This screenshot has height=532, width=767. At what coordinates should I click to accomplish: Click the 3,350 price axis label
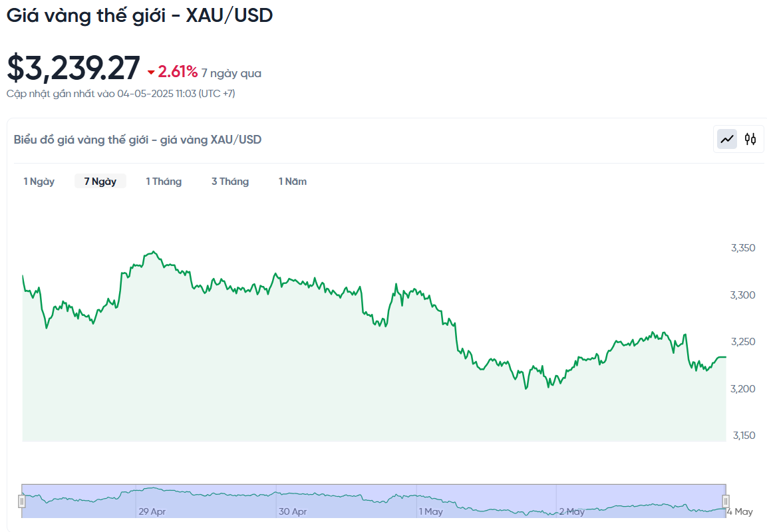[743, 248]
